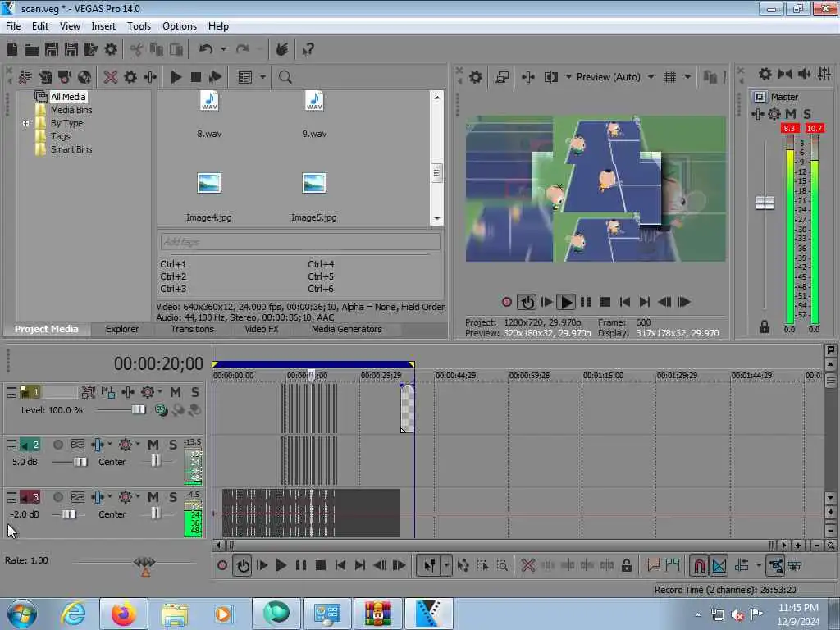Viewport: 840px width, 630px height.
Task: Select the Media Bins folder
Action: pos(71,110)
